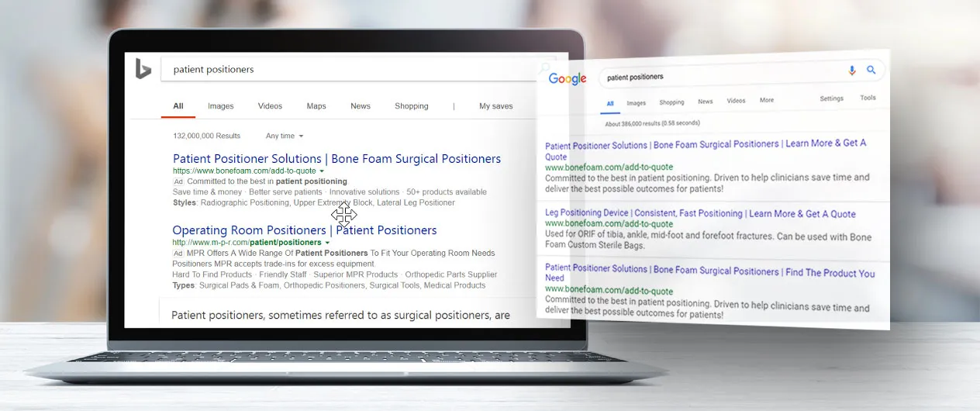Click the Google blue search magnifier
This screenshot has height=411, width=980.
point(871,70)
